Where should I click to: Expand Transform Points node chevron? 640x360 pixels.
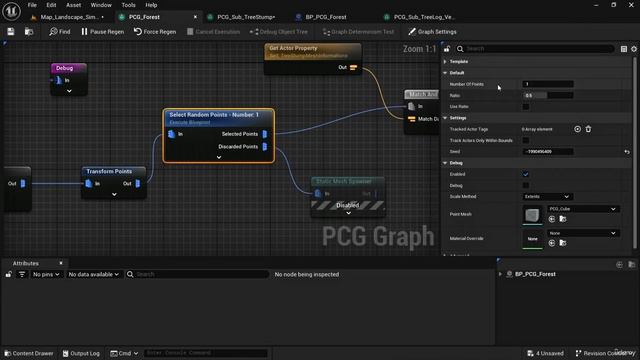click(x=114, y=194)
